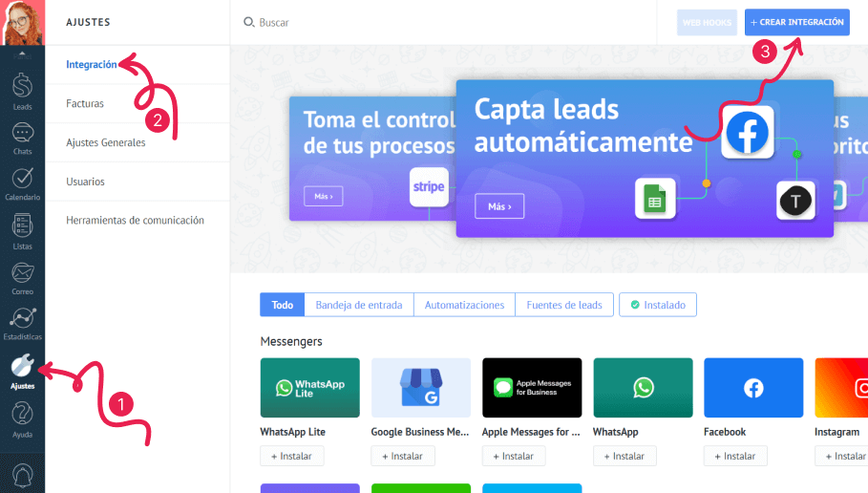The width and height of the screenshot is (868, 493).
Task: Open the Ajustes wrench icon
Action: (22, 366)
